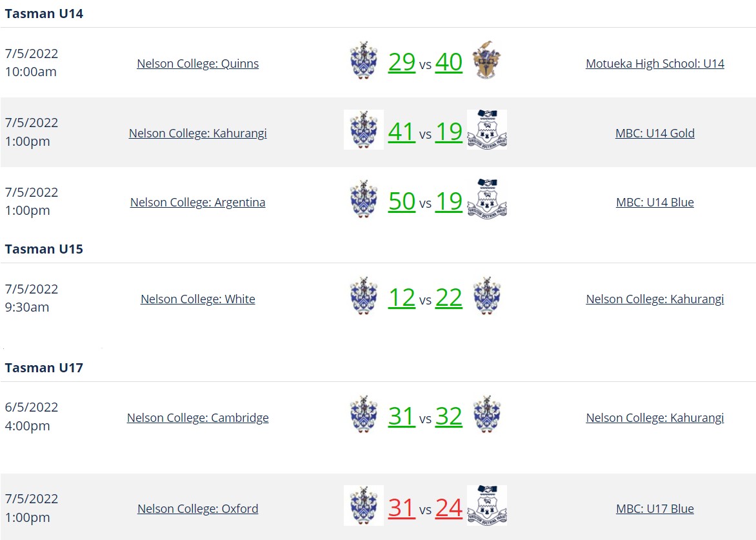
Task: Open Nelson College: White team link
Action: [197, 299]
